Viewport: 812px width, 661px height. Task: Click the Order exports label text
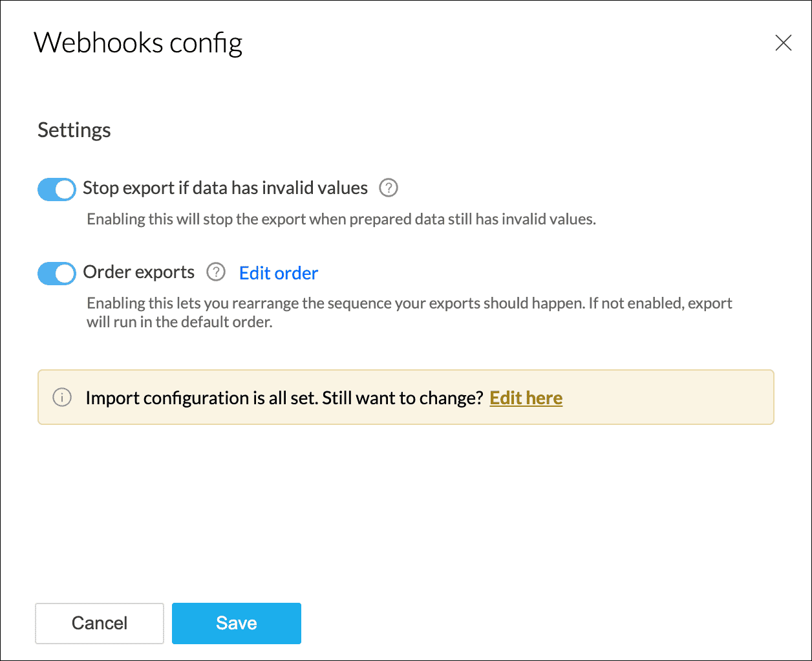[138, 272]
